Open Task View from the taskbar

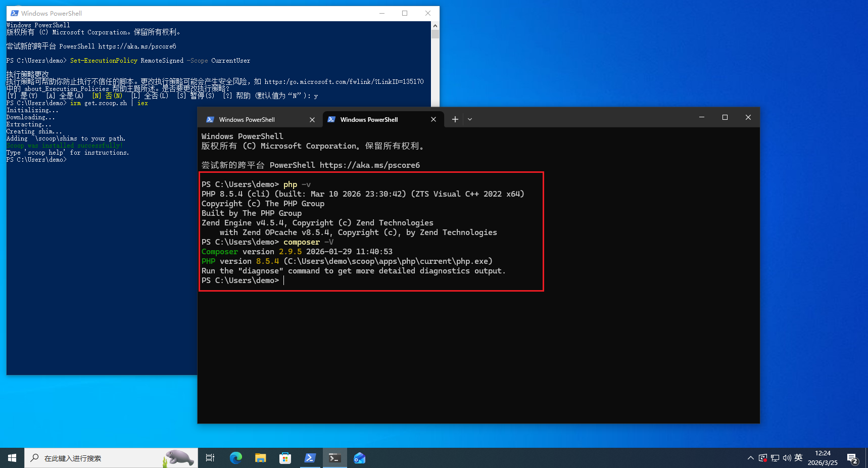coord(210,458)
